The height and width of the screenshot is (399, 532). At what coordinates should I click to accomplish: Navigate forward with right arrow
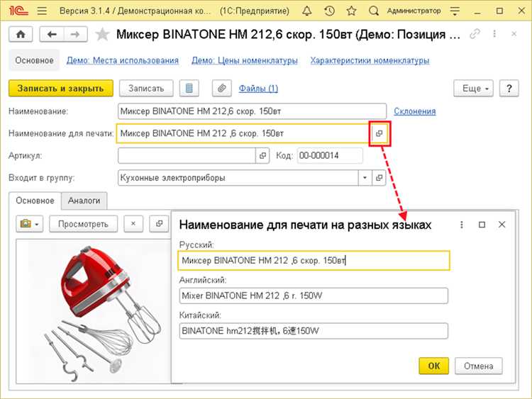coord(75,34)
